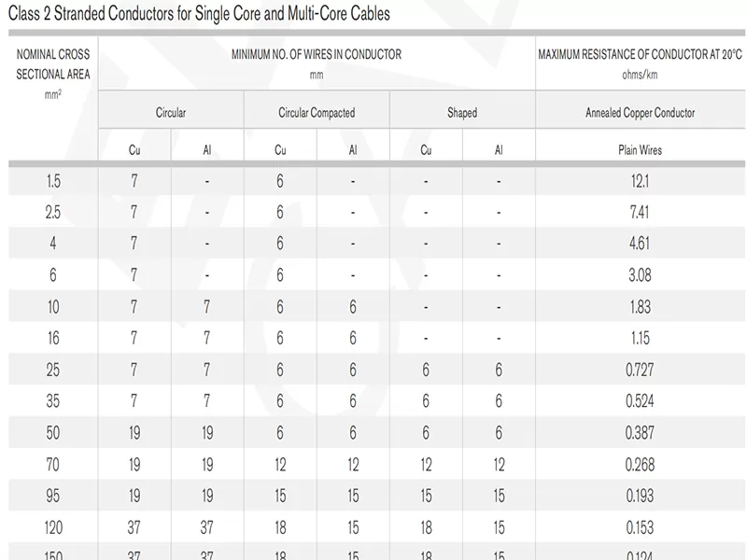747x560 pixels.
Task: Select the Maximum Resistance of Conductor header
Action: (x=641, y=55)
